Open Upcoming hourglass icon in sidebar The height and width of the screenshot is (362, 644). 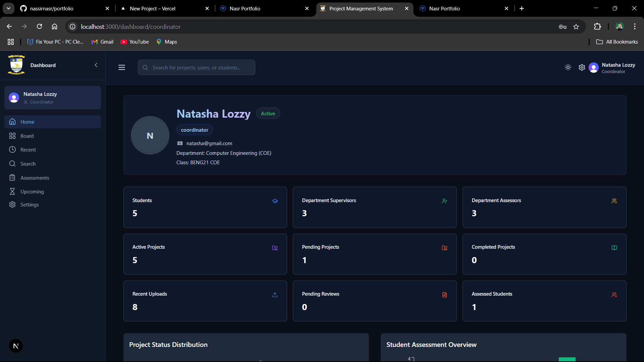click(x=12, y=191)
